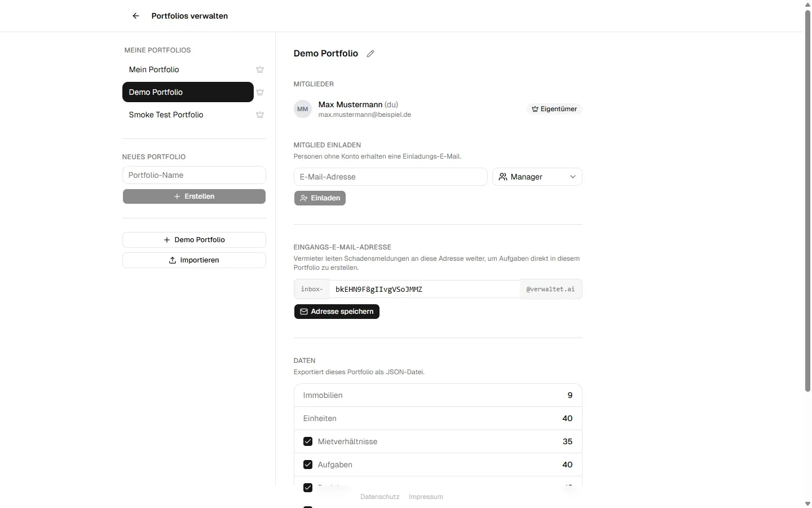The image size is (812, 508).
Task: Click the inbox- address prefix
Action: [312, 289]
